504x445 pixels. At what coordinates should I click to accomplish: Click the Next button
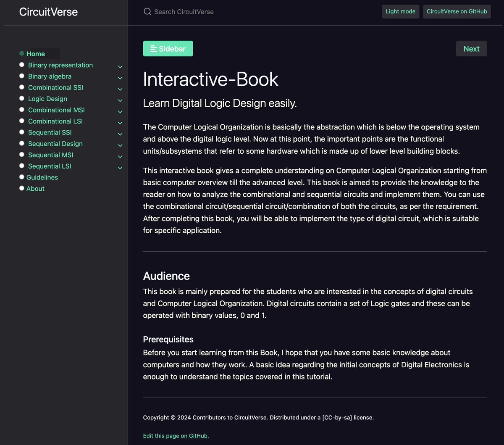[471, 48]
